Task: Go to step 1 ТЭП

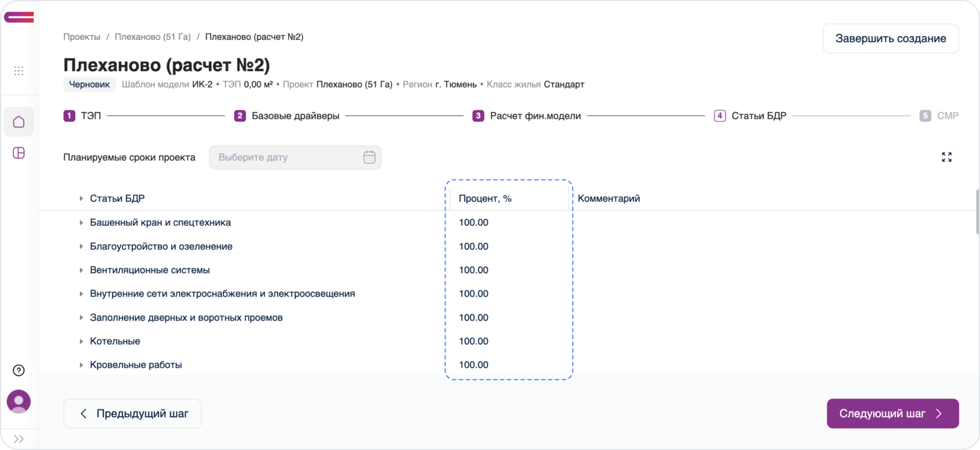Action: (83, 116)
